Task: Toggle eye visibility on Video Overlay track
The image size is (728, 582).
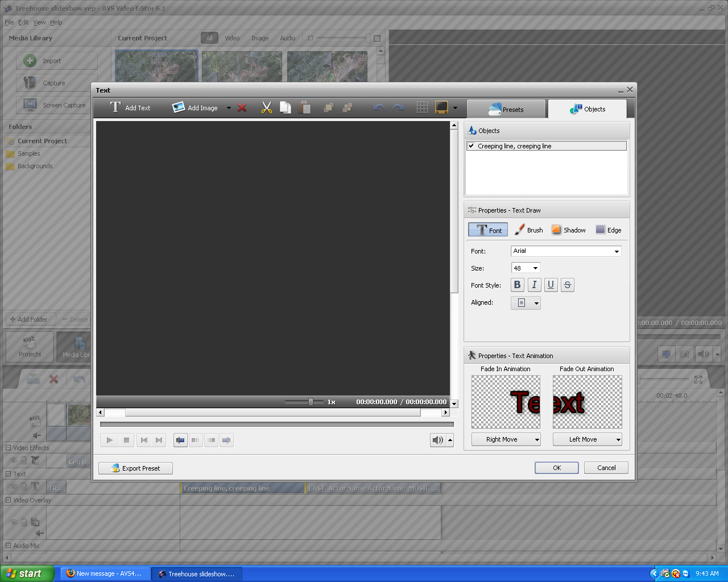Action: pyautogui.click(x=13, y=522)
